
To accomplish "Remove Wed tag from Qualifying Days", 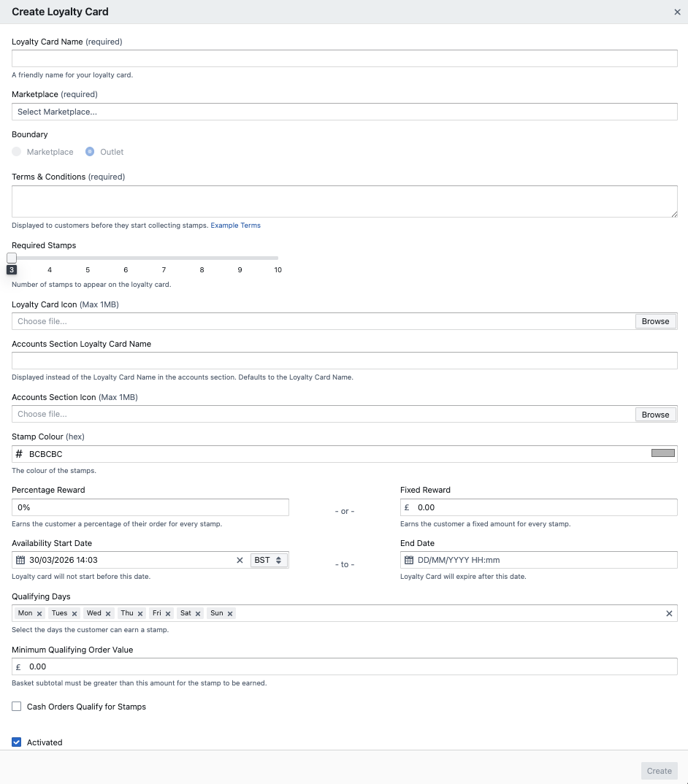I will (108, 614).
